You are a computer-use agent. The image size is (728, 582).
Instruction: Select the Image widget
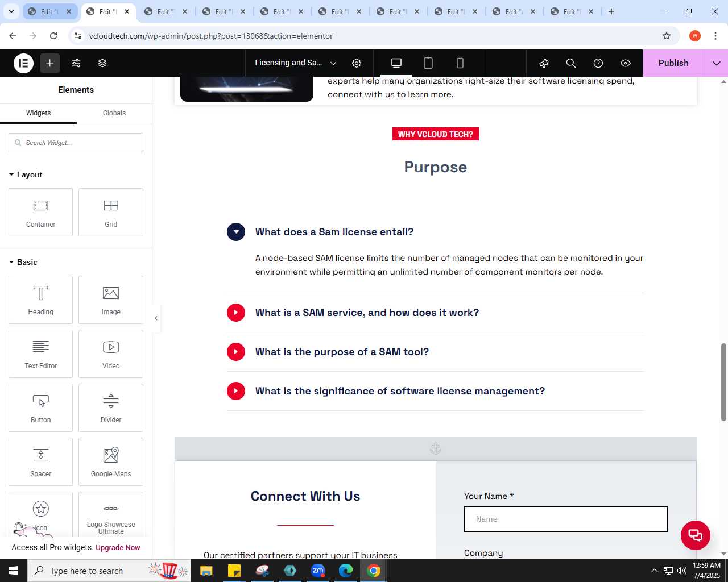(x=111, y=300)
